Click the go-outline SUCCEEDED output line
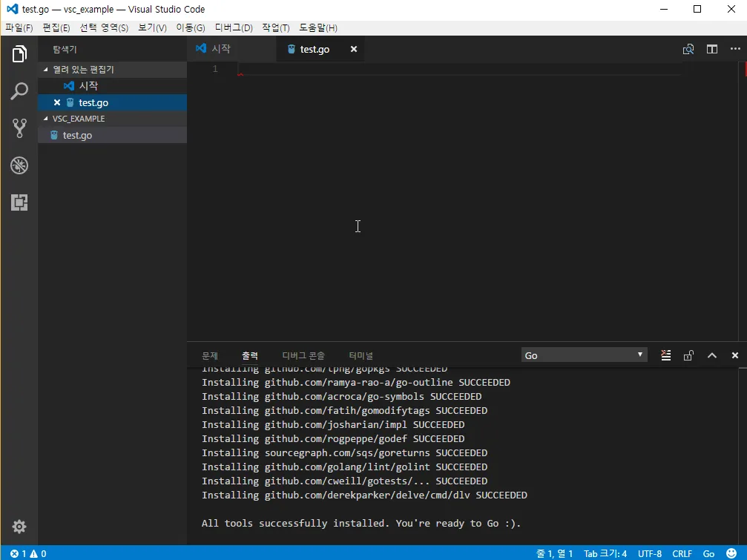 (356, 383)
